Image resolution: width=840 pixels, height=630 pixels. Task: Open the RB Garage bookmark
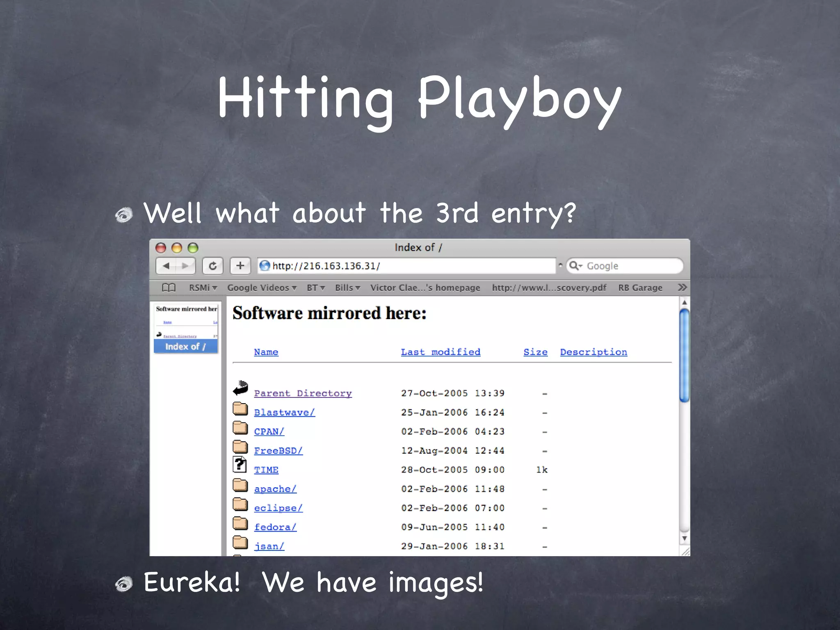[640, 288]
